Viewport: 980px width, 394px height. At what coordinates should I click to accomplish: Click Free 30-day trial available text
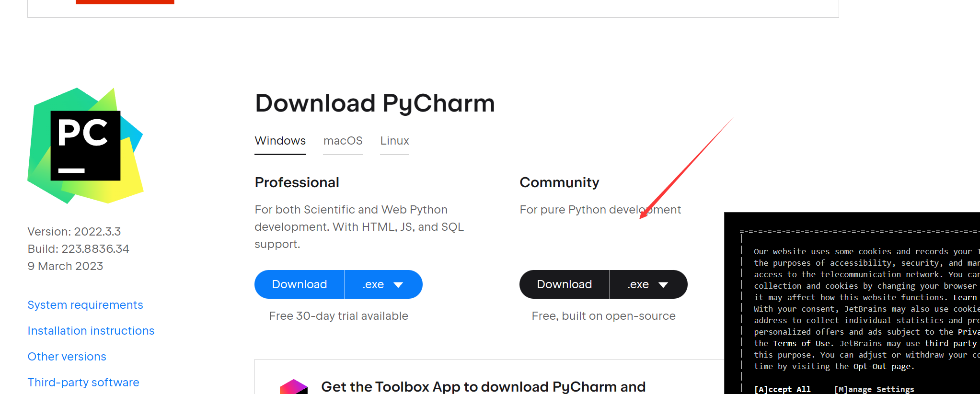338,316
